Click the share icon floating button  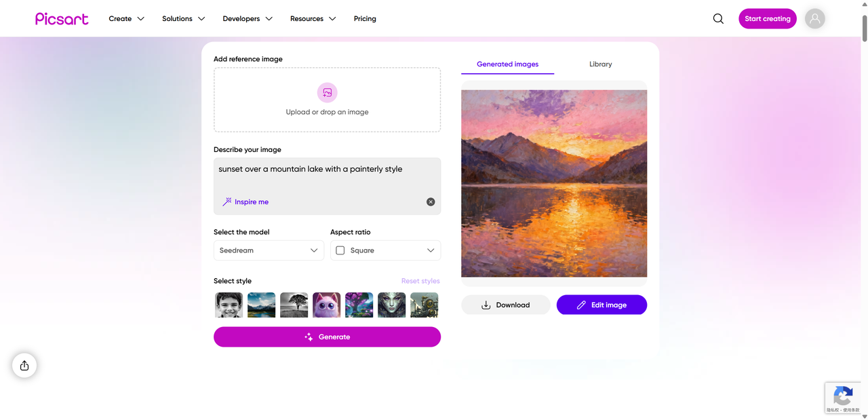24,366
